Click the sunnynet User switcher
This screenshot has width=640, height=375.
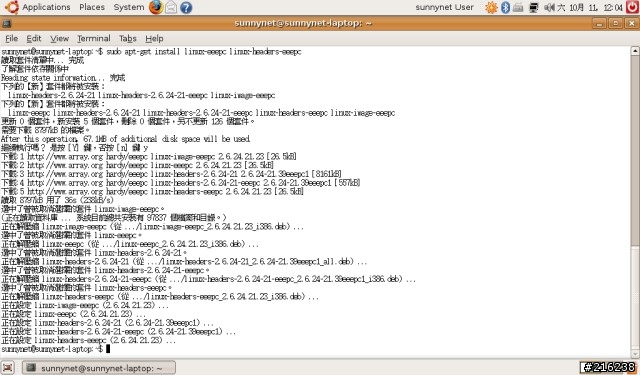point(444,7)
